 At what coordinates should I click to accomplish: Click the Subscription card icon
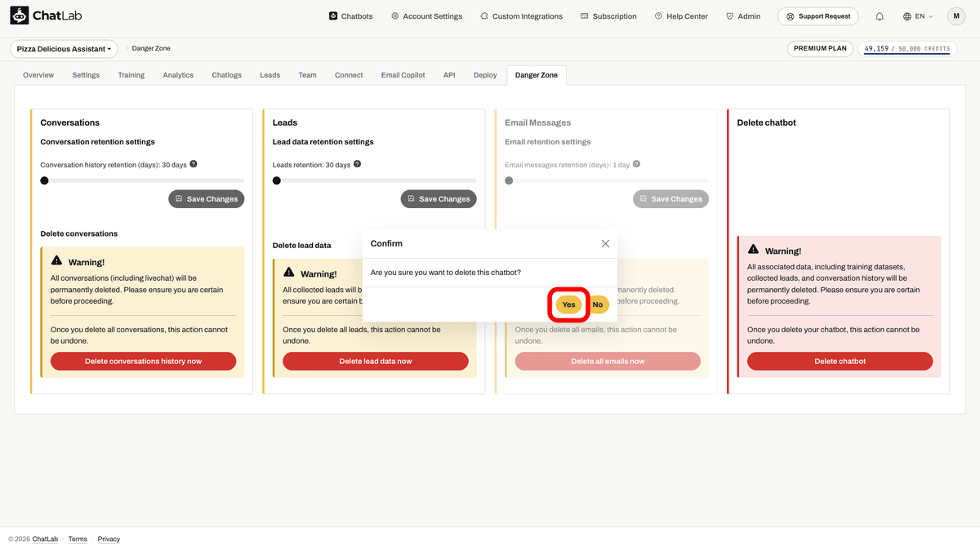click(584, 16)
